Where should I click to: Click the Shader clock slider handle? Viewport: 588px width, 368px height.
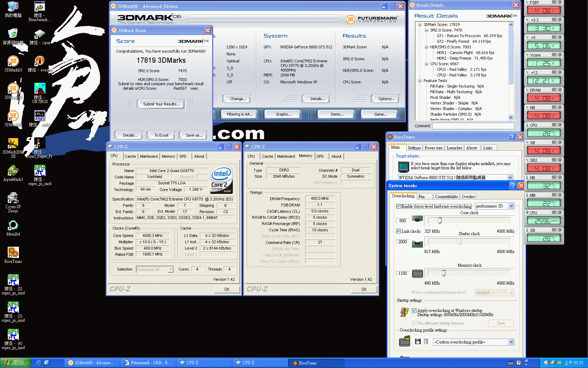pyautogui.click(x=459, y=242)
